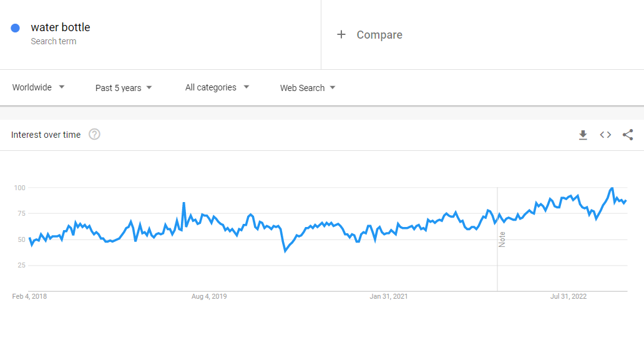
Task: Click the peak point of the trend line
Action: [612, 188]
